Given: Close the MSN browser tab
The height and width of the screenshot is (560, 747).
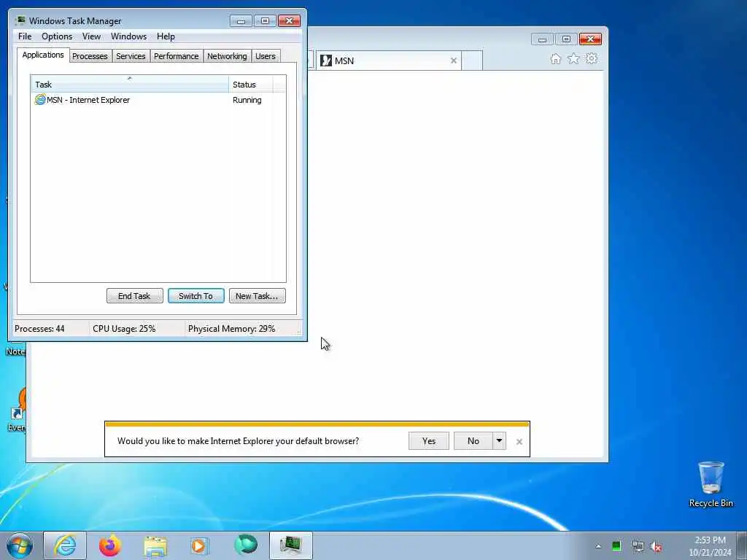Looking at the screenshot, I should (x=454, y=61).
